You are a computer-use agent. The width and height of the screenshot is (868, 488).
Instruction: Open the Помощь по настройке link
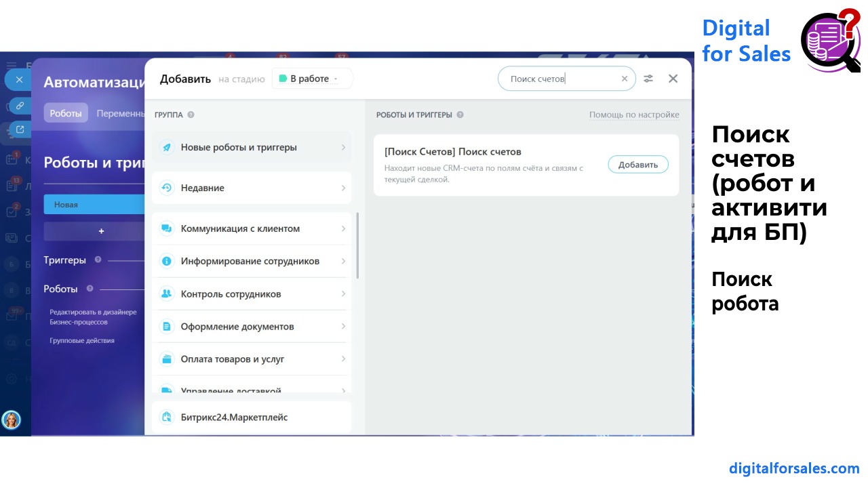[634, 115]
